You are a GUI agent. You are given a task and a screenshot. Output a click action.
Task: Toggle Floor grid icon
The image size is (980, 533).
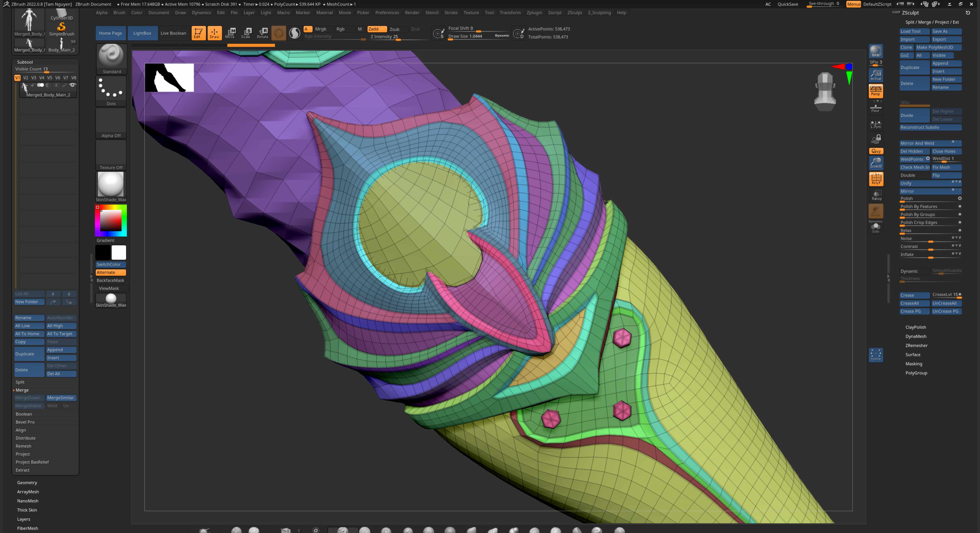coord(875,108)
